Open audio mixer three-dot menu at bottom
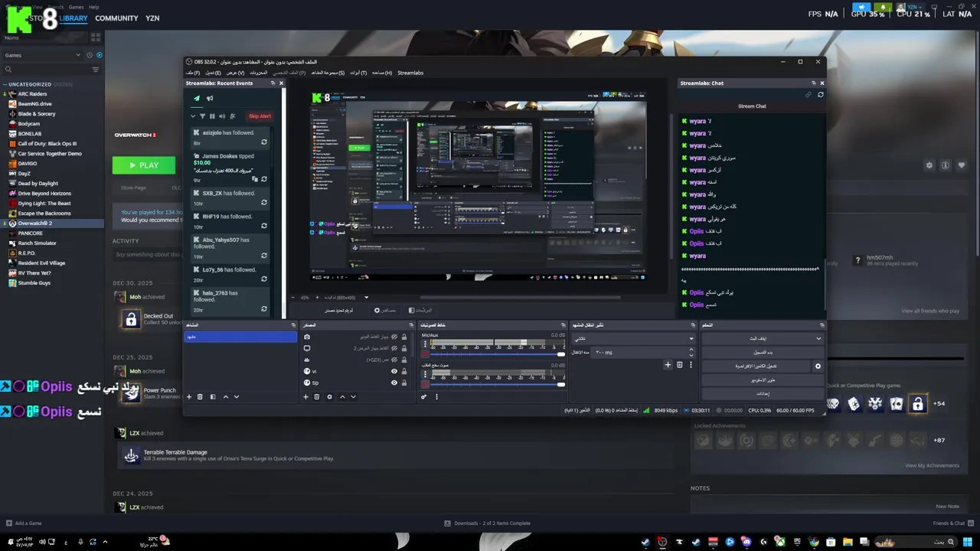980x551 pixels. [436, 396]
